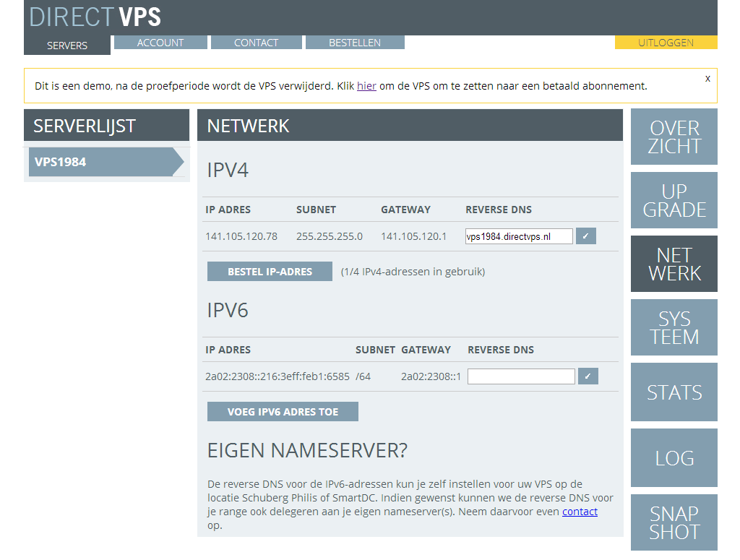This screenshot has width=740, height=560.
Task: Open the Snapshot side panel tile
Action: click(674, 522)
